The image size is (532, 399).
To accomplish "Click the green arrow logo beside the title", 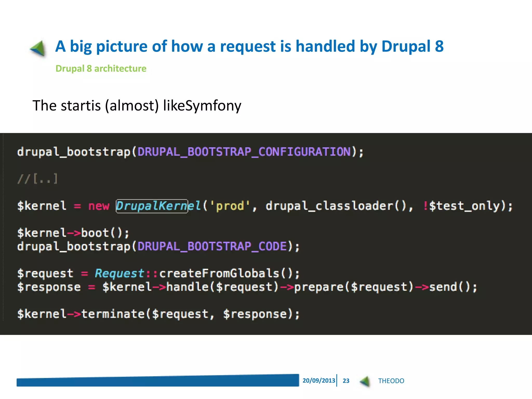I will [x=38, y=49].
